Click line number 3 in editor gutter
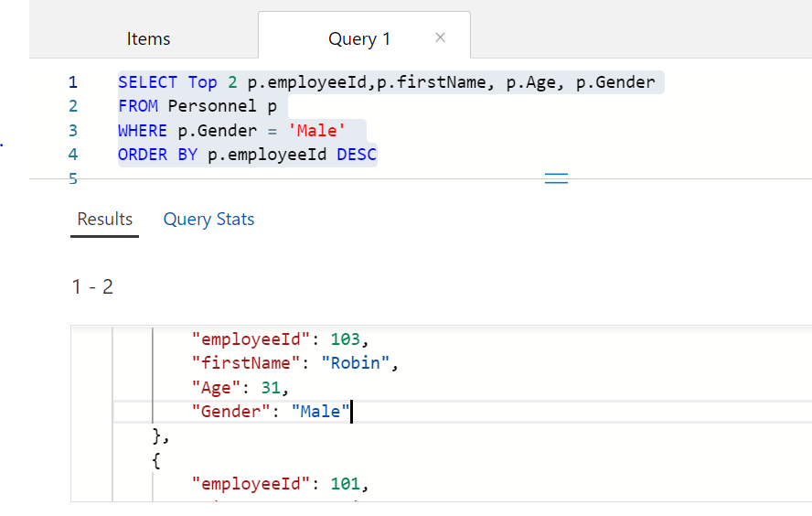This screenshot has height=516, width=812. coord(73,131)
